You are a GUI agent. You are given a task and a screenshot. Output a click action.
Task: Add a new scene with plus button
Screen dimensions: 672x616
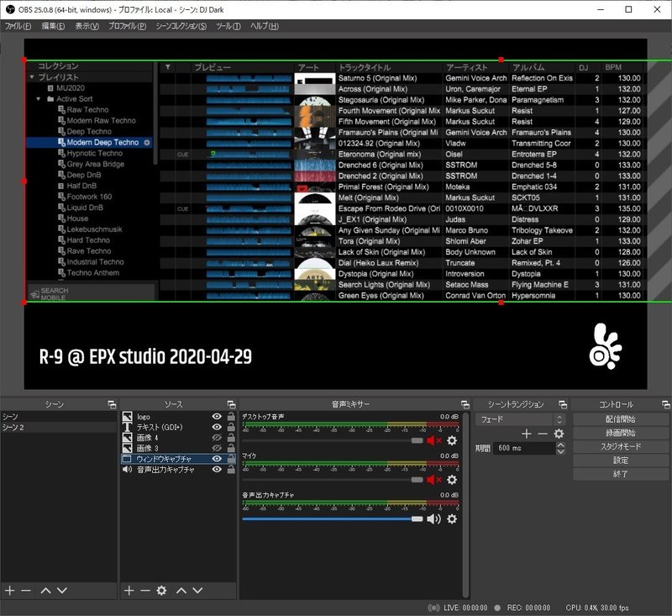[x=10, y=591]
